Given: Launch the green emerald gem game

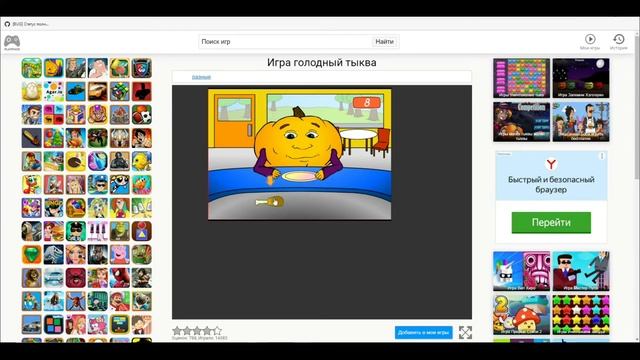Looking at the screenshot, I should tap(32, 254).
